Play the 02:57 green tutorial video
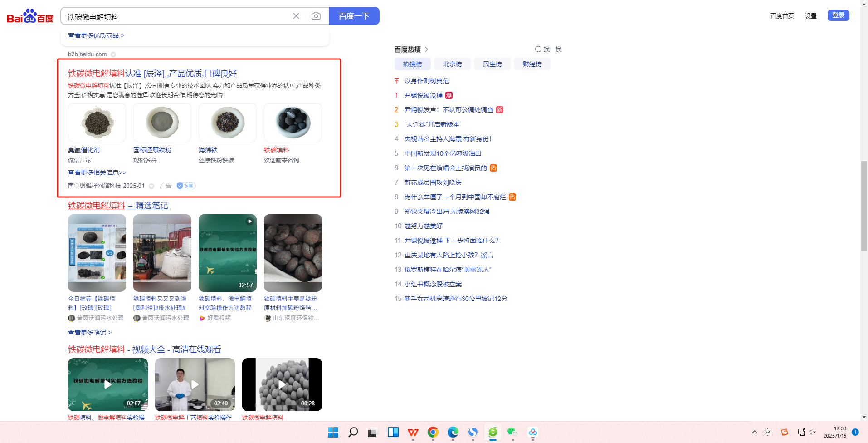 tap(108, 384)
